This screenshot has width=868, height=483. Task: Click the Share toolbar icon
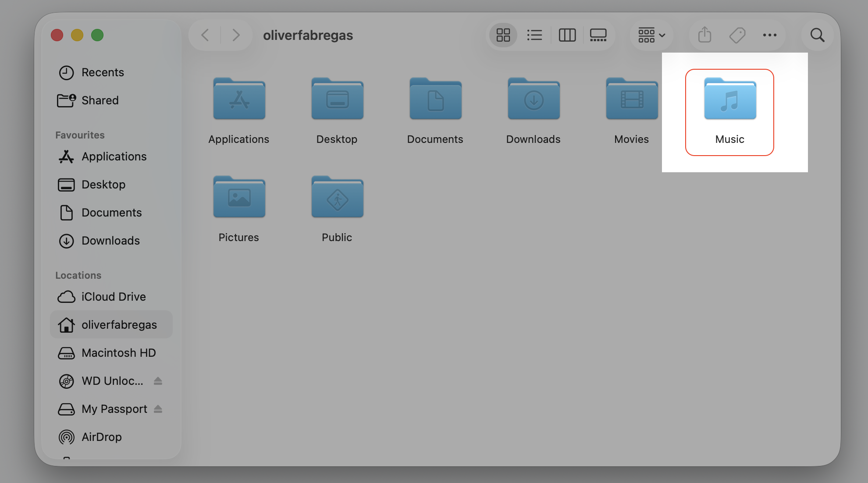click(x=705, y=35)
